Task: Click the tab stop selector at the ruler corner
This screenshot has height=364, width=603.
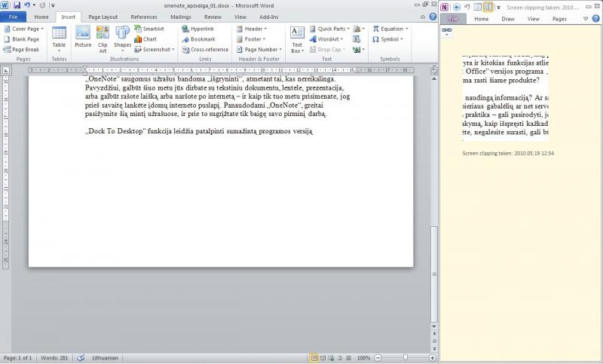Action: pyautogui.click(x=6, y=70)
